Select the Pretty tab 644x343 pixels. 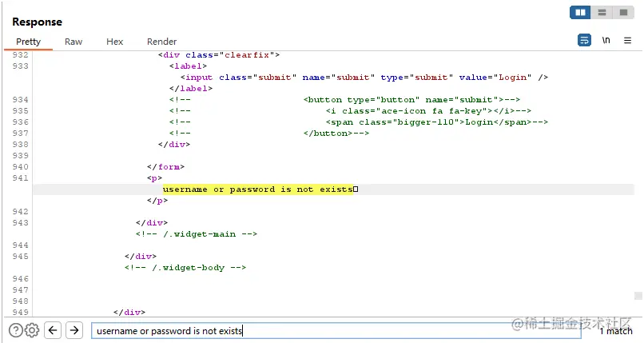pyautogui.click(x=28, y=42)
